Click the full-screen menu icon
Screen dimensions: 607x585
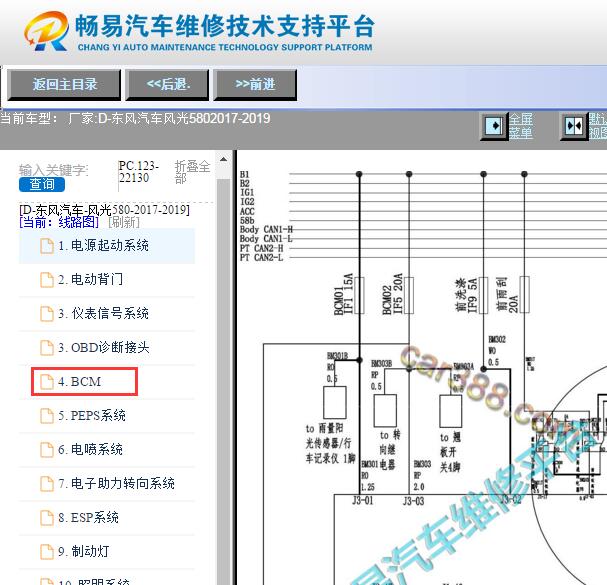coord(494,126)
